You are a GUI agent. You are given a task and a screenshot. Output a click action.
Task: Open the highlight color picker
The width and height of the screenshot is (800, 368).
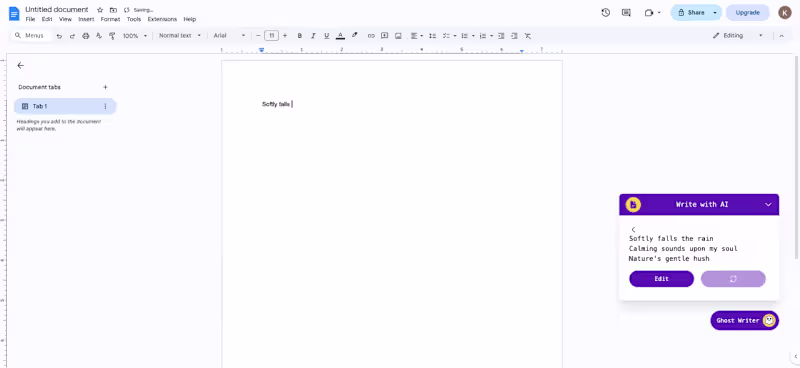click(x=355, y=36)
